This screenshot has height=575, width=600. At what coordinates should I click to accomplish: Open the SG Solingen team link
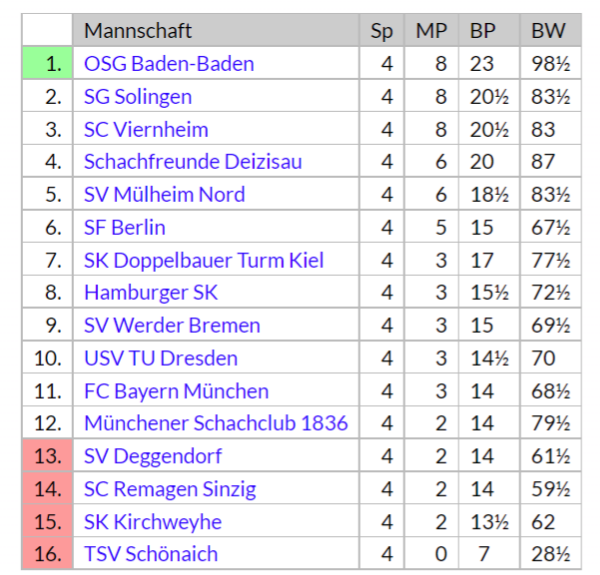pos(138,96)
